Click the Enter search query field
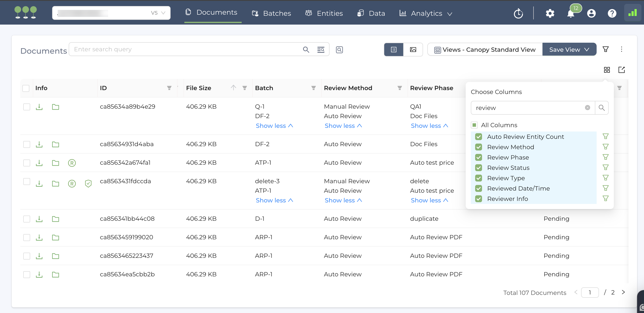 pyautogui.click(x=185, y=49)
